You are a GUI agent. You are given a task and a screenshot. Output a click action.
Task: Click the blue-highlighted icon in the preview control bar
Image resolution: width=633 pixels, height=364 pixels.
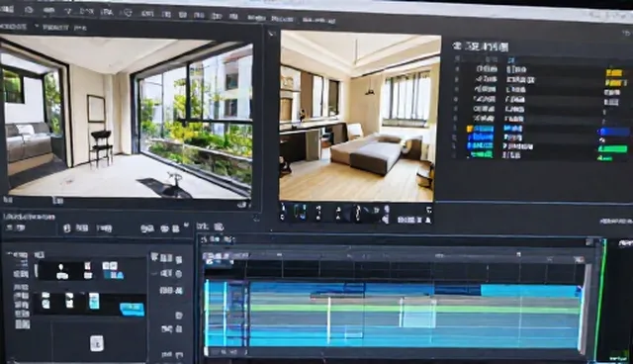click(x=300, y=212)
